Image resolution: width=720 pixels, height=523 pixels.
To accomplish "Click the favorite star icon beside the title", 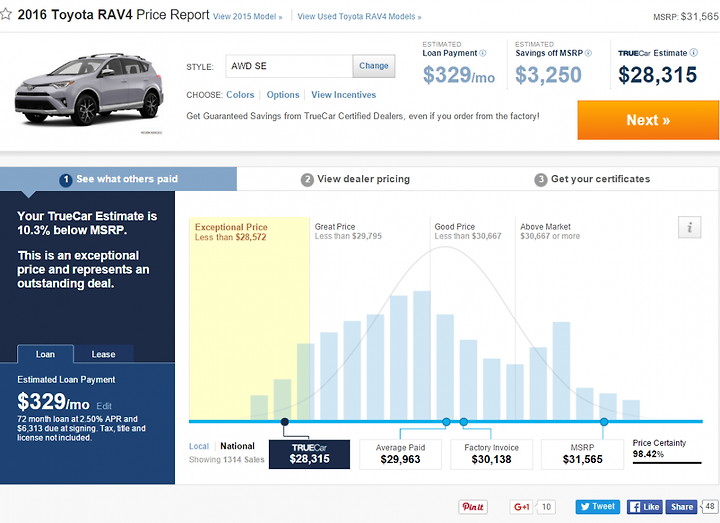I will (6, 14).
